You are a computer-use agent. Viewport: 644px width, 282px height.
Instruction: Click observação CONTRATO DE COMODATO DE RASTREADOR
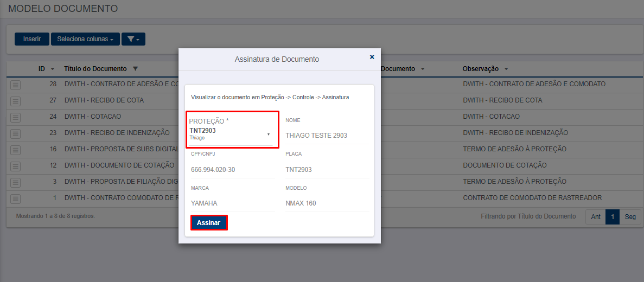[x=532, y=198]
